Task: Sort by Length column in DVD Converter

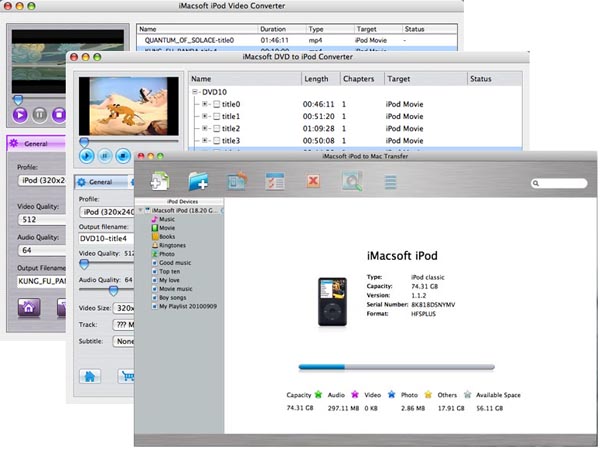Action: (x=321, y=78)
